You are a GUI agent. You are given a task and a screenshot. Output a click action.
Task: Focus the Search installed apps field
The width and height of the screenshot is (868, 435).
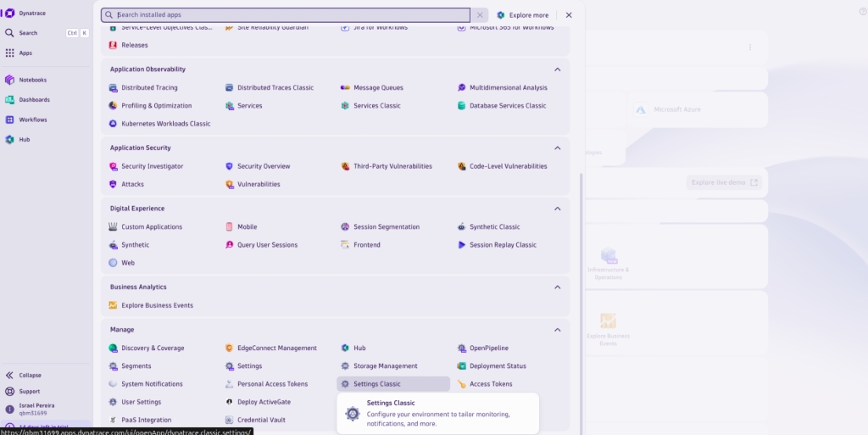(x=288, y=15)
